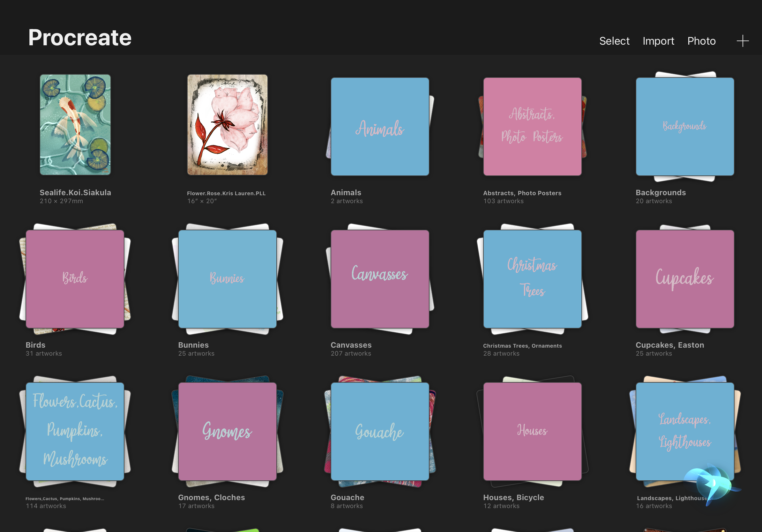Click the blue bird assistant icon
The width and height of the screenshot is (762, 532).
coord(712,484)
